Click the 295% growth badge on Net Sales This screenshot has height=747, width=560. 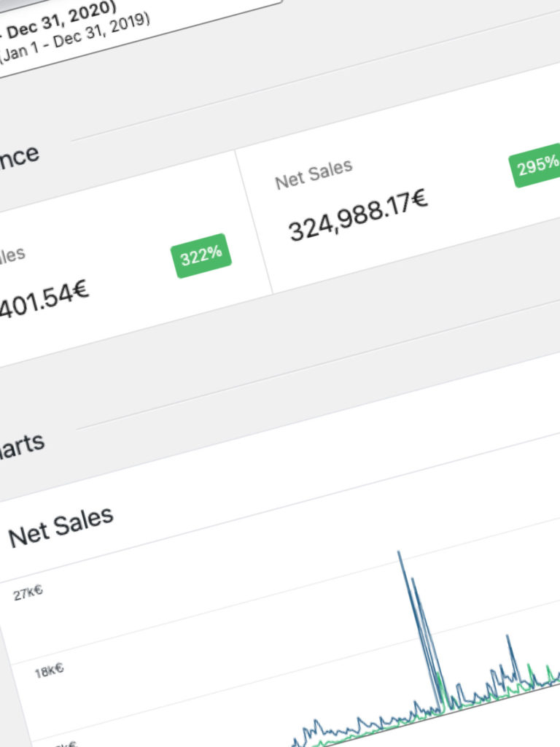tap(536, 166)
